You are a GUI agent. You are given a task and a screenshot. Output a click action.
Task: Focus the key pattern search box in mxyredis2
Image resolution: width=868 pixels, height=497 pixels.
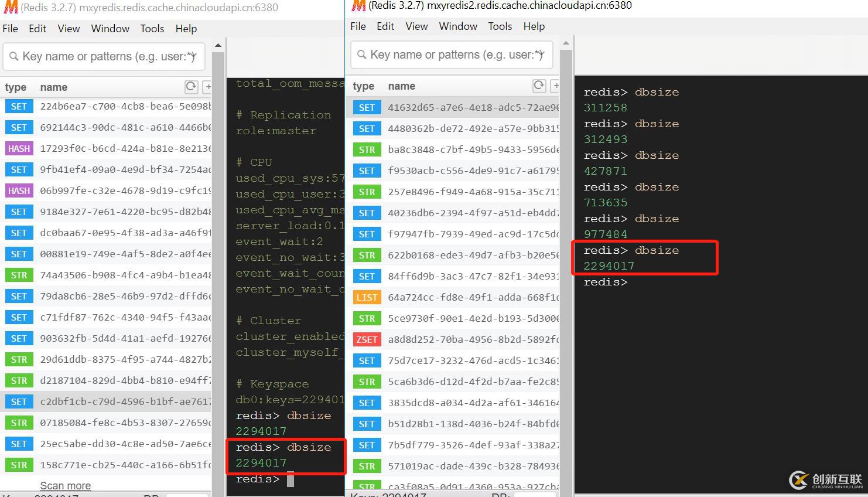point(452,55)
